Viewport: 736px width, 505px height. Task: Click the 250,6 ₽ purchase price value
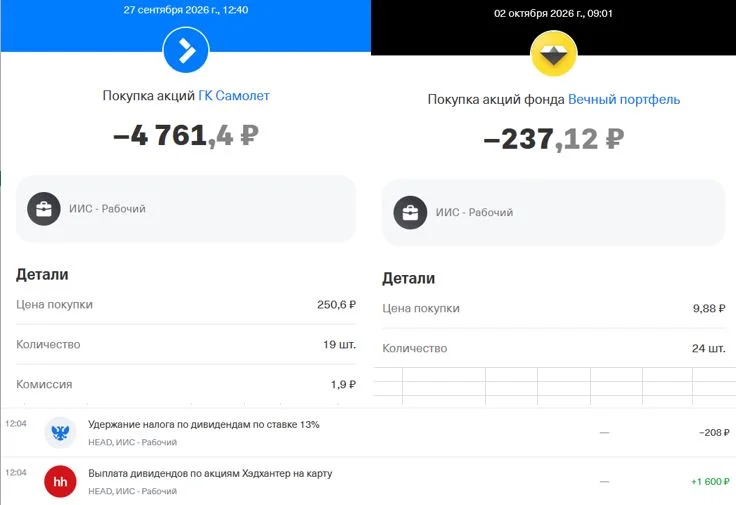click(x=336, y=305)
